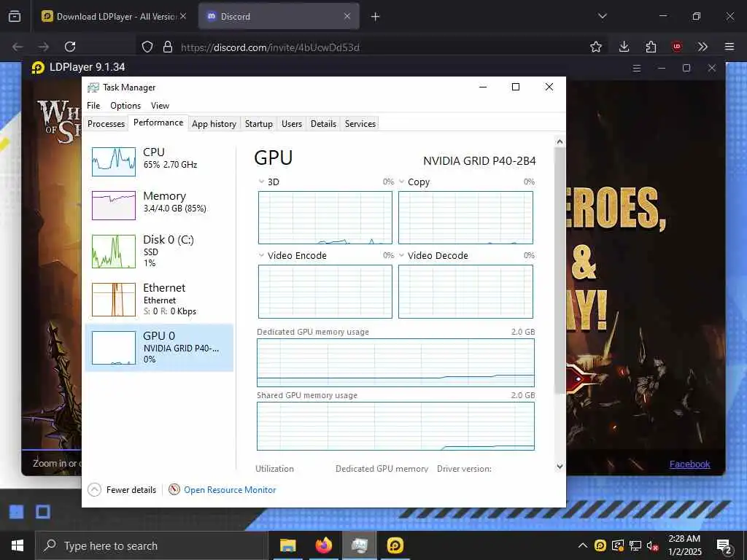Image resolution: width=747 pixels, height=560 pixels.
Task: Switch to Download LDPlayer tab
Action: coord(115,16)
